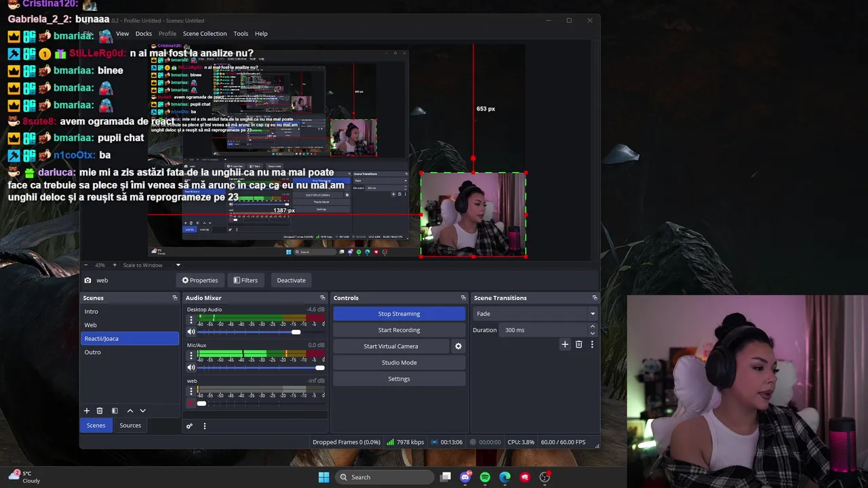Click Start Virtual Camera button
The height and width of the screenshot is (488, 868).
[x=391, y=346]
